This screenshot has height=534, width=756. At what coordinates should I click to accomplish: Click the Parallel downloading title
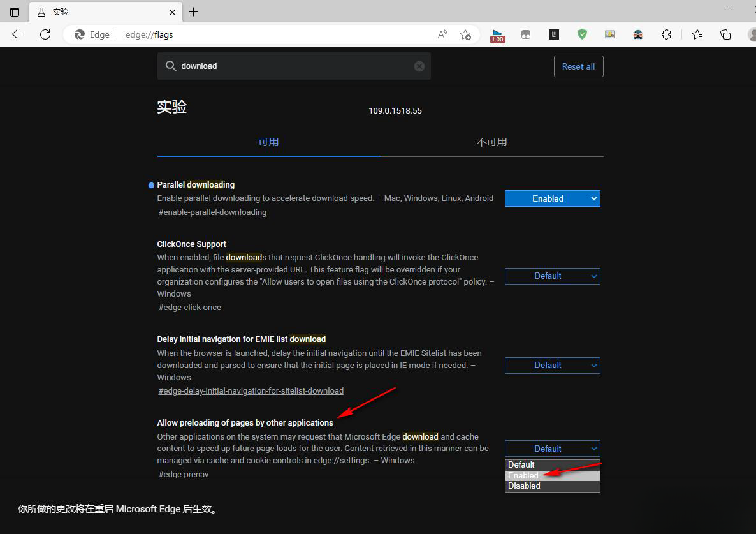point(196,185)
